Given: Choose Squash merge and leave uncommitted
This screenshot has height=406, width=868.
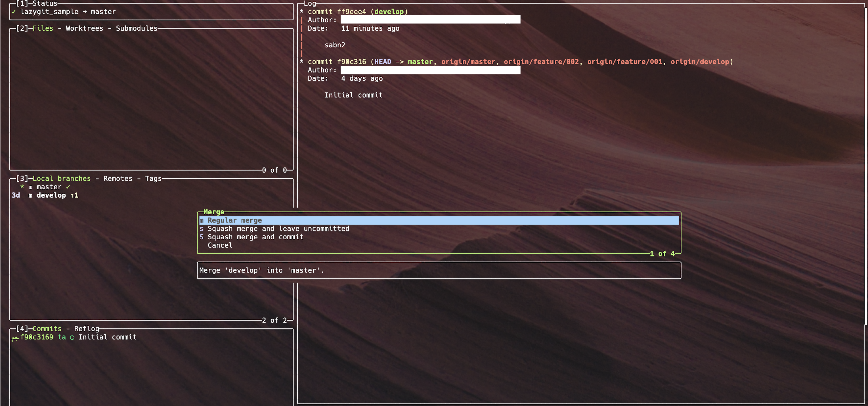Looking at the screenshot, I should click(278, 229).
